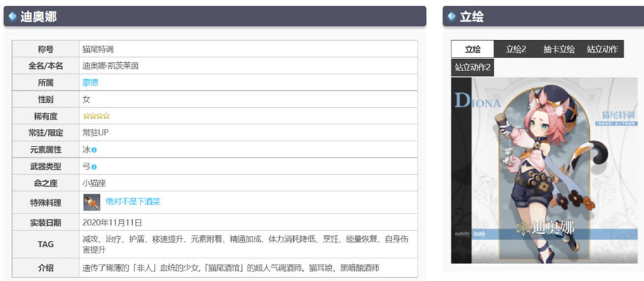This screenshot has width=644, height=281.
Task: Click the Diona character artwork image
Action: point(544,170)
